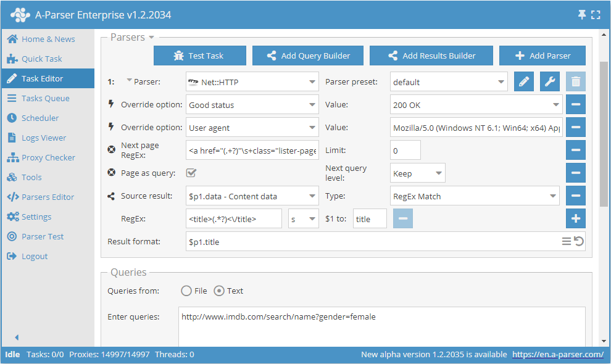Open the Next query level dropdown
The height and width of the screenshot is (364, 611).
click(x=417, y=173)
